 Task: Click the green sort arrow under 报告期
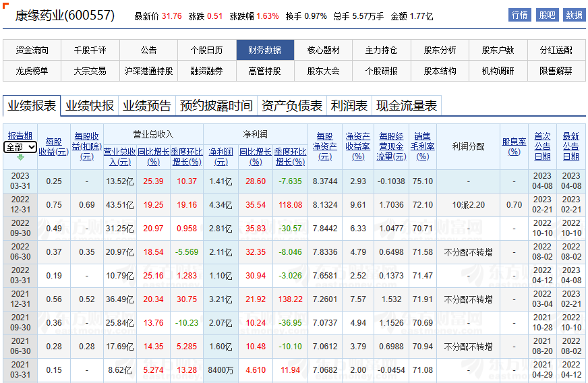pos(20,157)
